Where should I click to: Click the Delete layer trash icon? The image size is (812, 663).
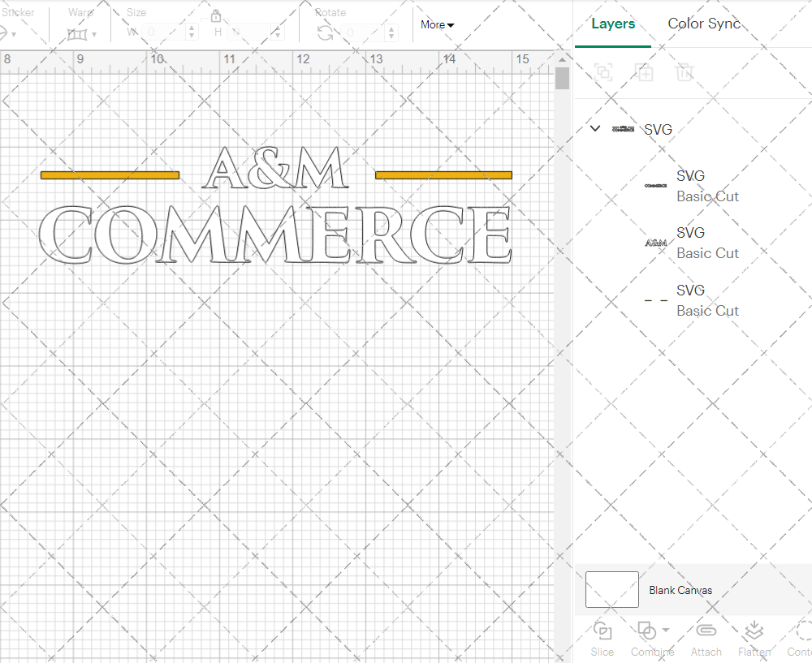pos(684,72)
